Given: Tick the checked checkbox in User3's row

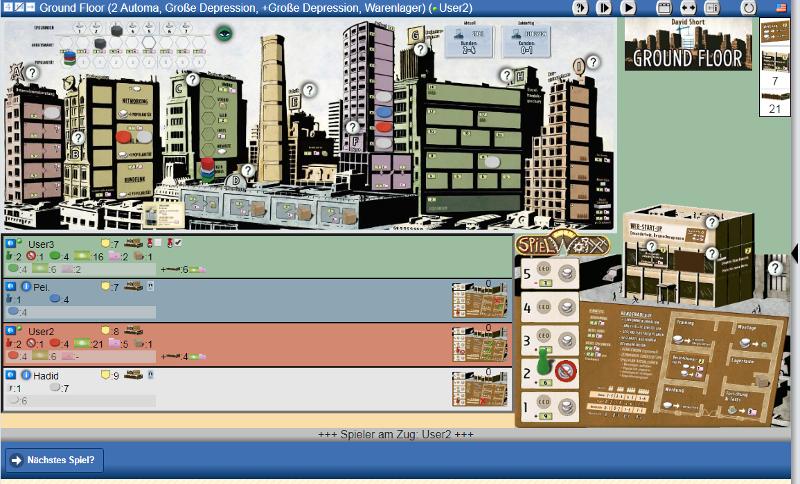Looking at the screenshot, I should point(177,243).
